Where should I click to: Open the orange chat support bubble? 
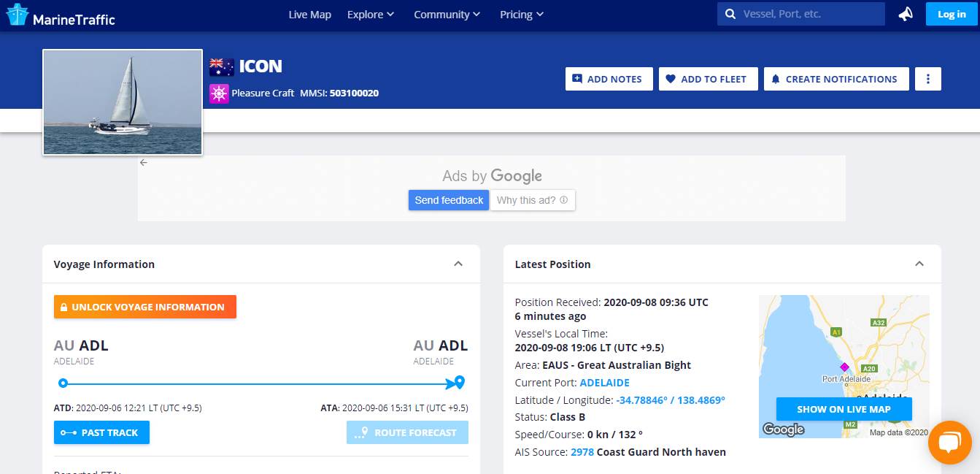[x=949, y=443]
